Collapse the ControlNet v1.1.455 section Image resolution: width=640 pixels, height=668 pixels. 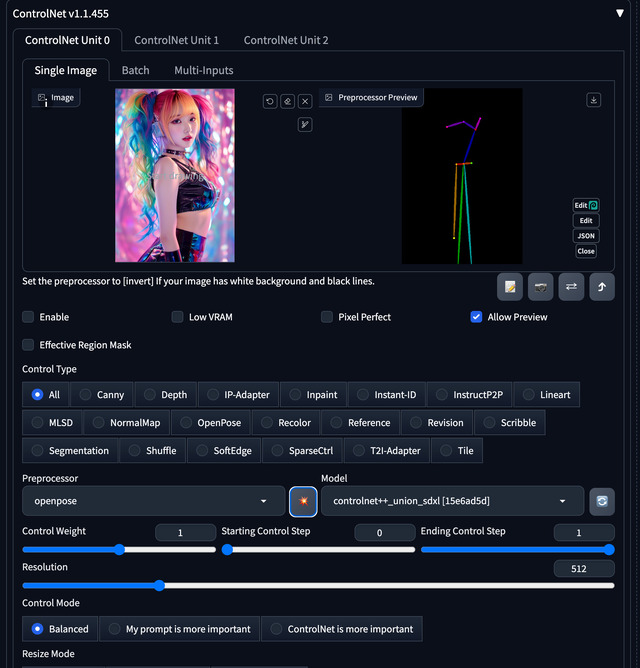(619, 14)
